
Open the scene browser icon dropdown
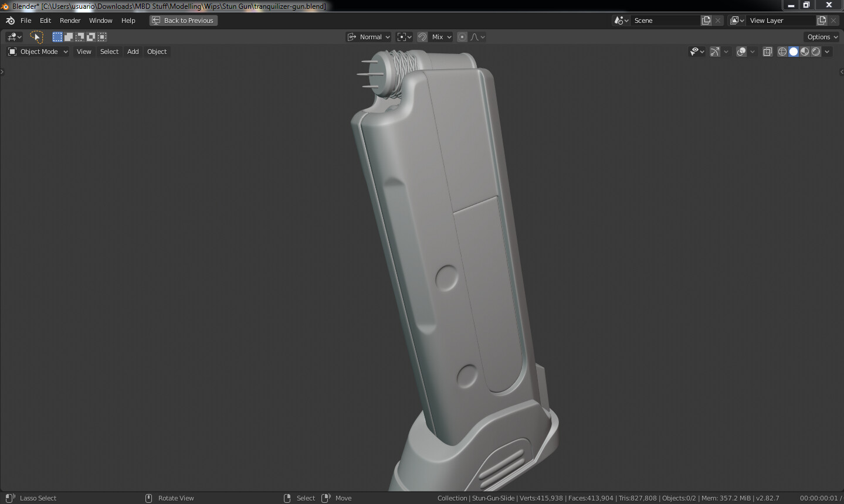(621, 21)
